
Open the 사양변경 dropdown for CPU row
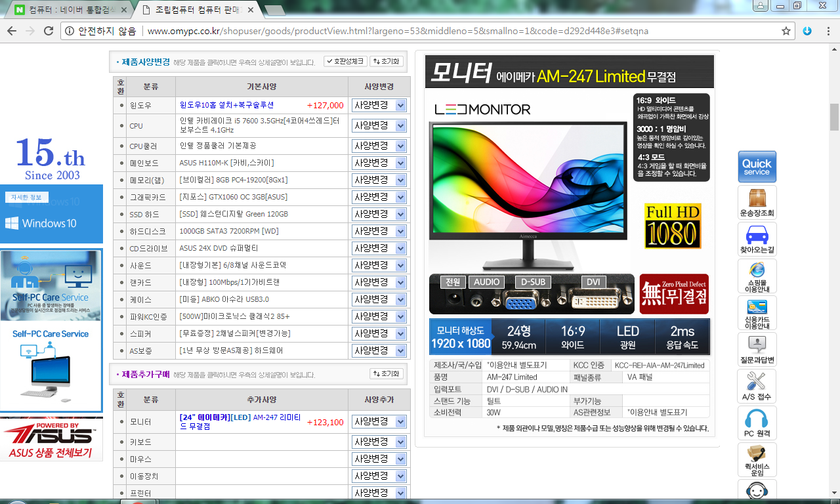click(379, 125)
